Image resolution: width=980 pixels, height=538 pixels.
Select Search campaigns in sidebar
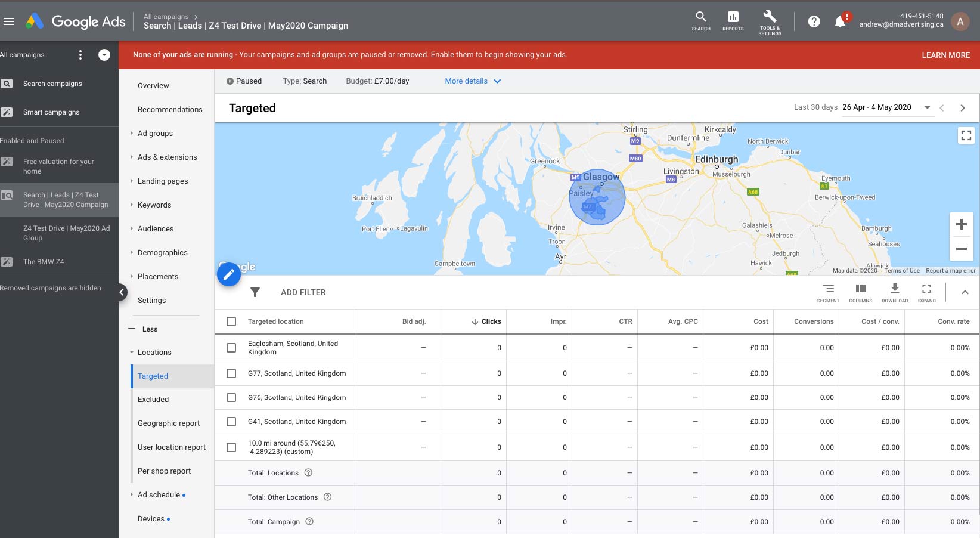point(52,84)
